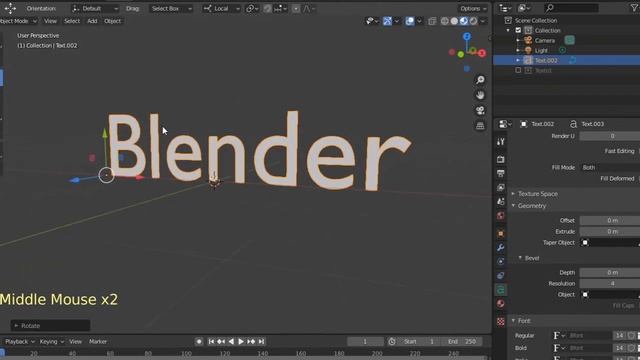Open the Scene properties tab
The width and height of the screenshot is (640, 360).
click(500, 201)
